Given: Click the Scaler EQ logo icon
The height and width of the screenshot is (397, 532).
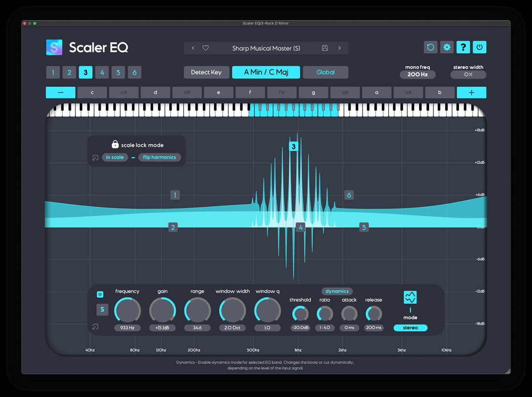Looking at the screenshot, I should tap(54, 47).
